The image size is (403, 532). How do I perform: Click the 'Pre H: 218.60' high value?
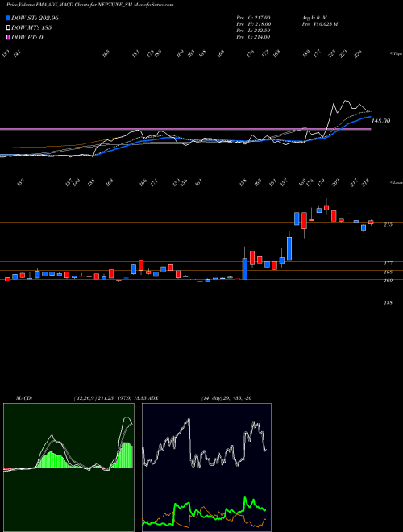[253, 24]
